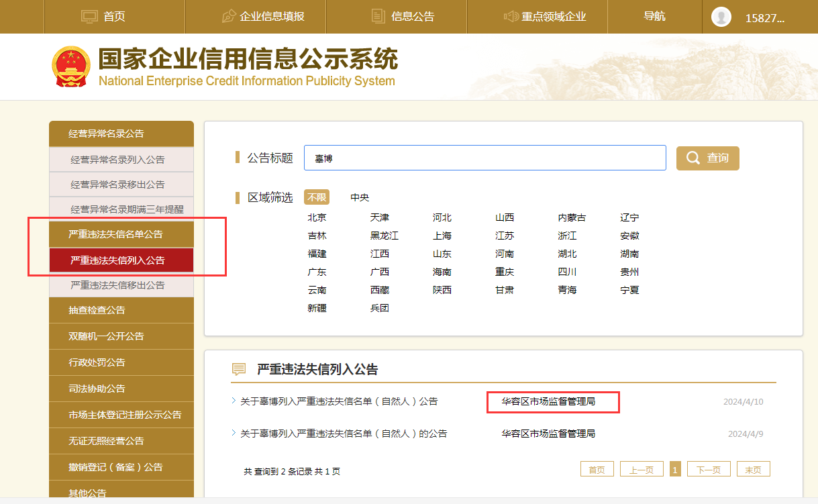The height and width of the screenshot is (504, 818).
Task: Go to 末页 in pagination
Action: pos(753,469)
